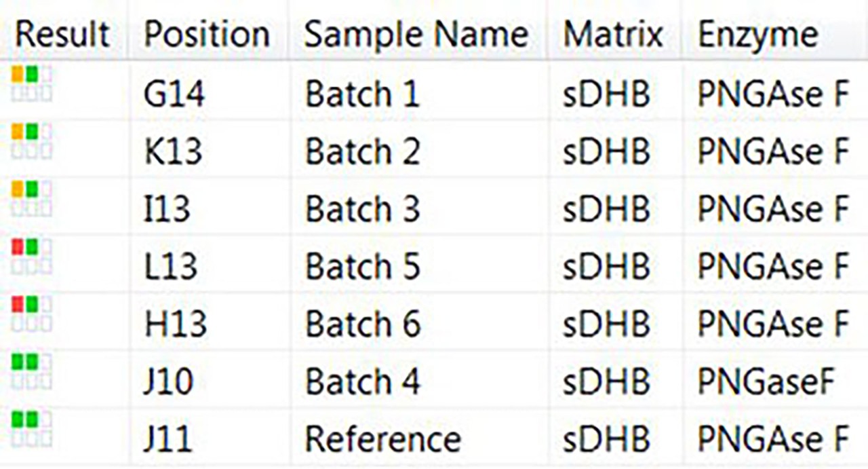868x469 pixels.
Task: Sort by the Result column header
Action: tap(61, 33)
